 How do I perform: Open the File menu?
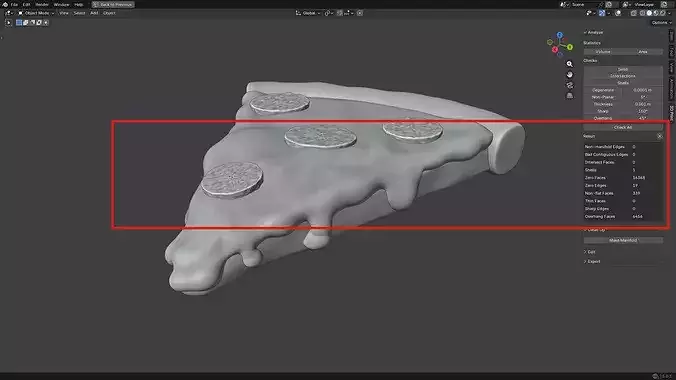tap(14, 4)
